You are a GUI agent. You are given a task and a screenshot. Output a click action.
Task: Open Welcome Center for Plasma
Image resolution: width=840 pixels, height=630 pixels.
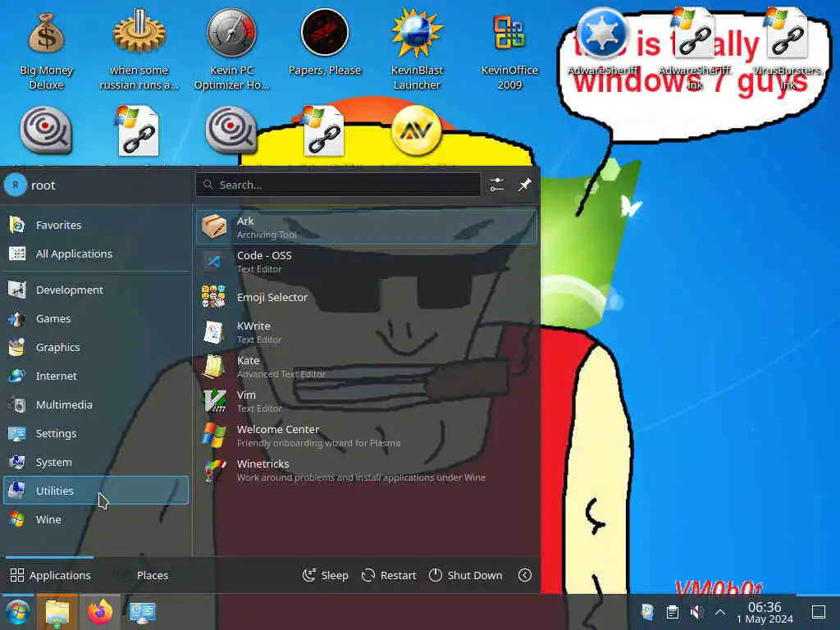pos(367,436)
